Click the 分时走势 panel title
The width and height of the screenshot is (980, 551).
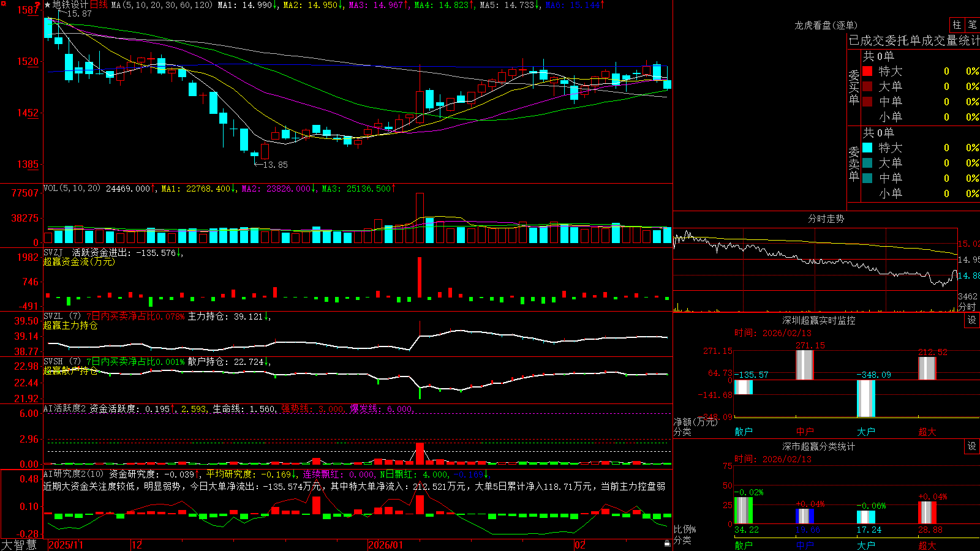coord(826,219)
